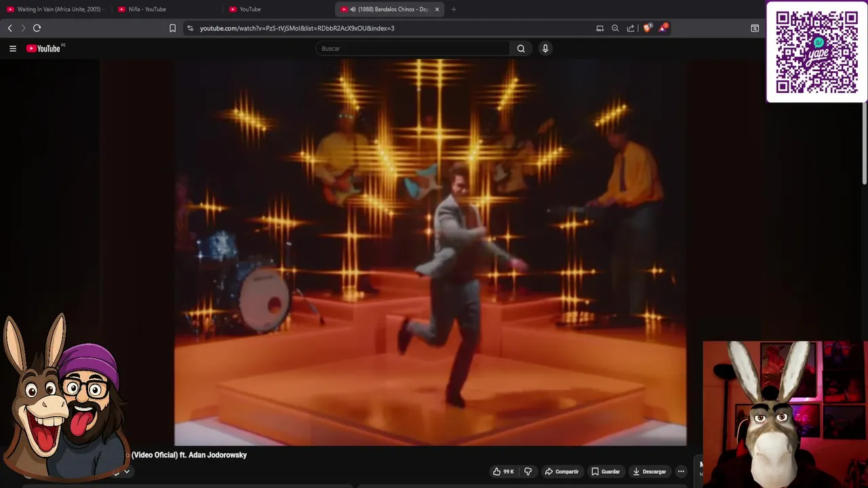868x488 pixels.
Task: Expand the dropdown chevron below video title
Action: point(127,472)
